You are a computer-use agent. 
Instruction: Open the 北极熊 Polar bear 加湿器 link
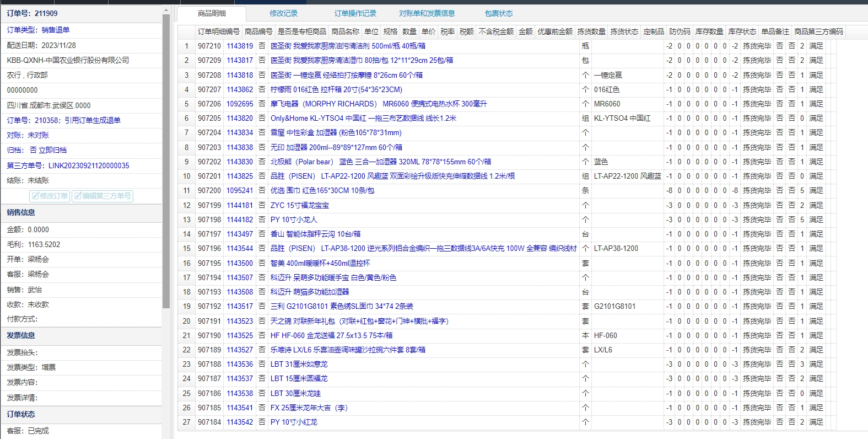click(x=380, y=162)
